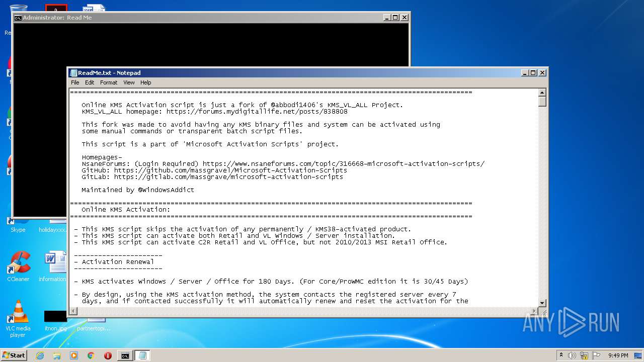644x362 pixels.
Task: Open the Help menu in Notepad
Action: 146,82
